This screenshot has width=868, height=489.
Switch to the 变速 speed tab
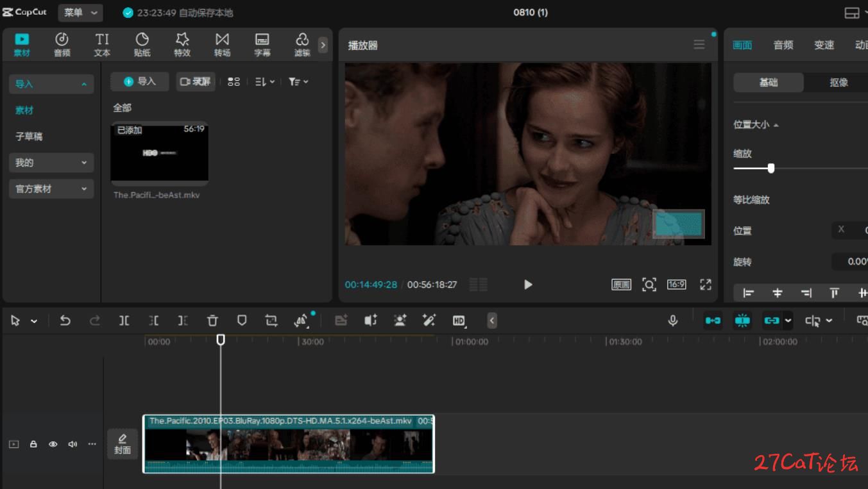pyautogui.click(x=824, y=45)
